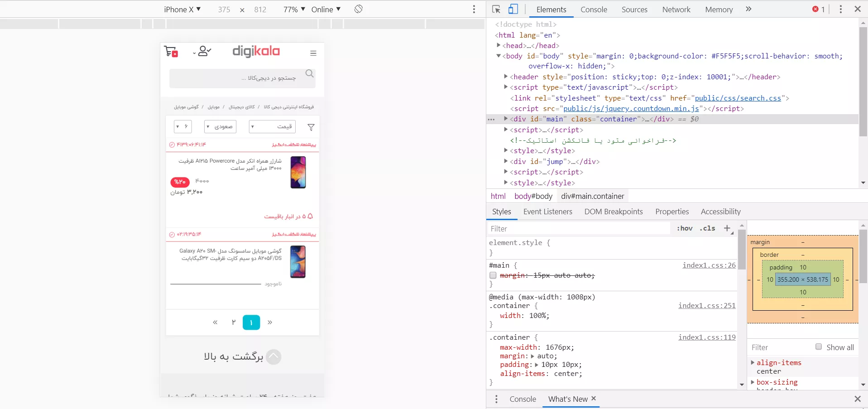Expand align-items computed property

coord(753,362)
